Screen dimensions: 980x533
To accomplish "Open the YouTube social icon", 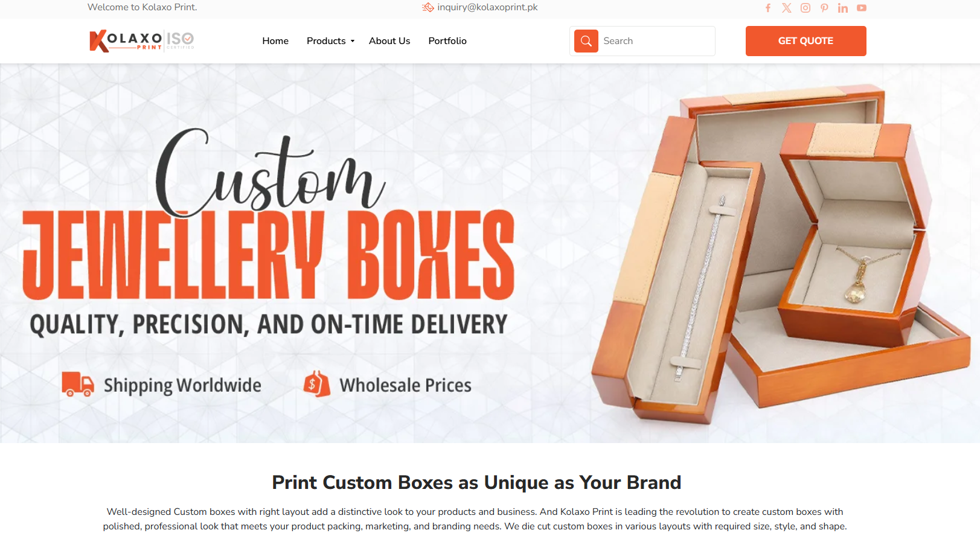I will click(x=862, y=8).
